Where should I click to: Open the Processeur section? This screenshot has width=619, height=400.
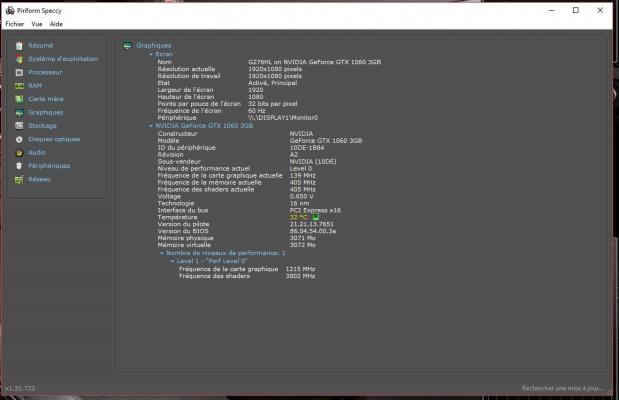click(45, 72)
